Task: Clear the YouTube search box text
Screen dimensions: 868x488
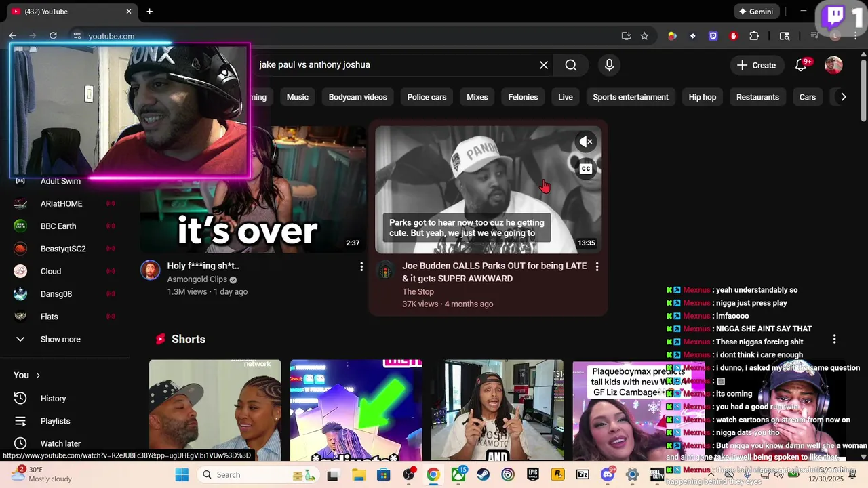Action: click(x=543, y=65)
